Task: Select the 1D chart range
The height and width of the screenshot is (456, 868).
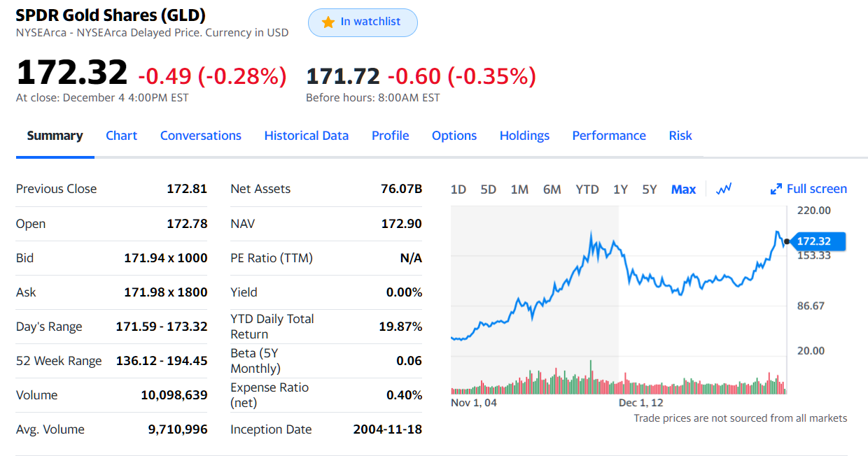Action: (x=458, y=190)
